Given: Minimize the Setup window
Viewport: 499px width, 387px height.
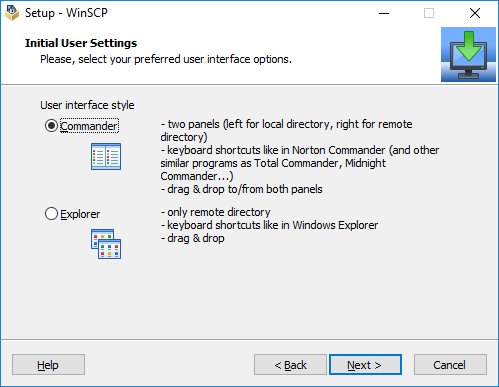Looking at the screenshot, I should (x=384, y=13).
